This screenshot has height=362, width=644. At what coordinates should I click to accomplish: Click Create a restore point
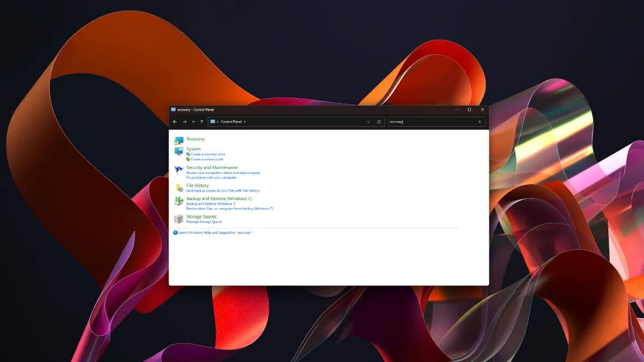pos(207,159)
